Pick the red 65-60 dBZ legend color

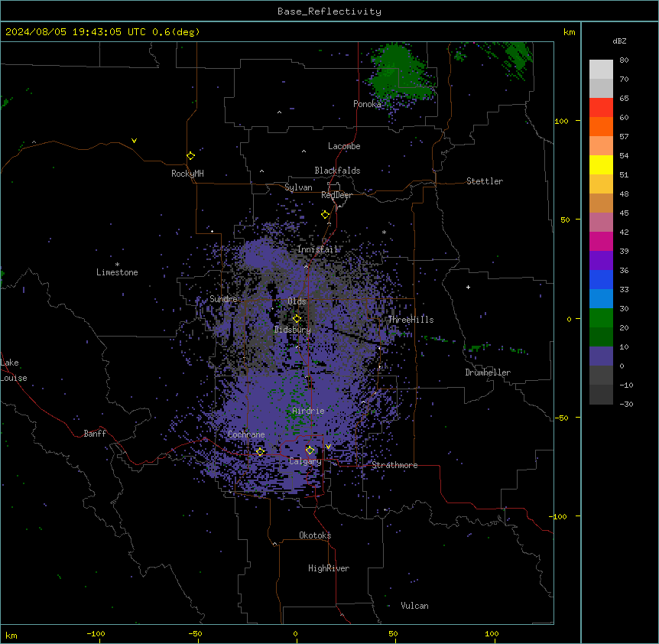click(601, 108)
